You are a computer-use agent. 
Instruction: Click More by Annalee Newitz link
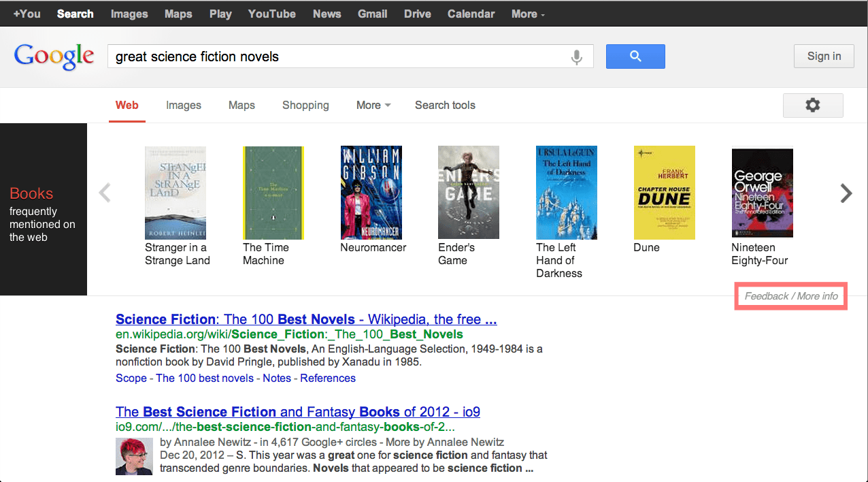(445, 442)
